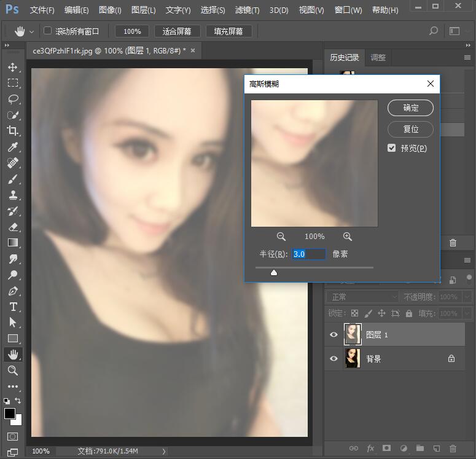Reset default foreground and background colors

(7, 401)
